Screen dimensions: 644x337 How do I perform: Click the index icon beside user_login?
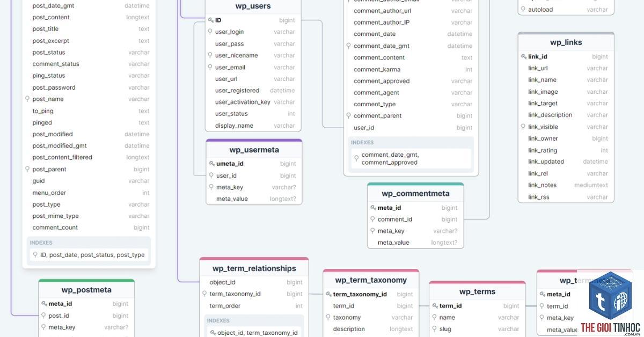210,32
